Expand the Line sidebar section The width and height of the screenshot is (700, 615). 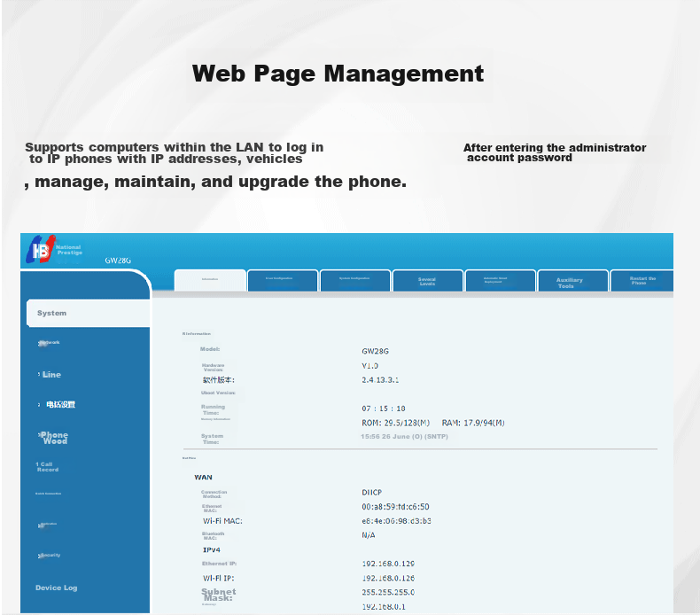pos(50,375)
